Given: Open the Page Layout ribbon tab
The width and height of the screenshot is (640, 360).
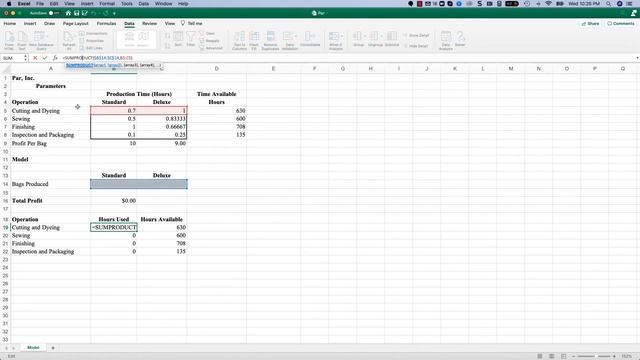Looking at the screenshot, I should tap(76, 24).
